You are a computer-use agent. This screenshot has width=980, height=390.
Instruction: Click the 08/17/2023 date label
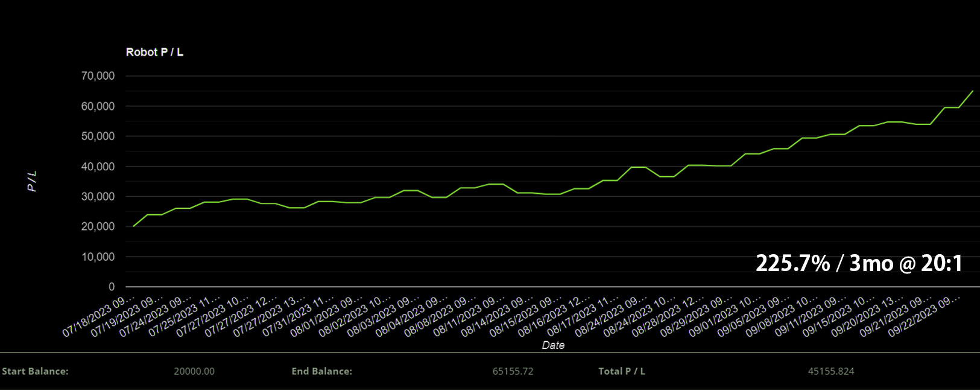pyautogui.click(x=583, y=316)
